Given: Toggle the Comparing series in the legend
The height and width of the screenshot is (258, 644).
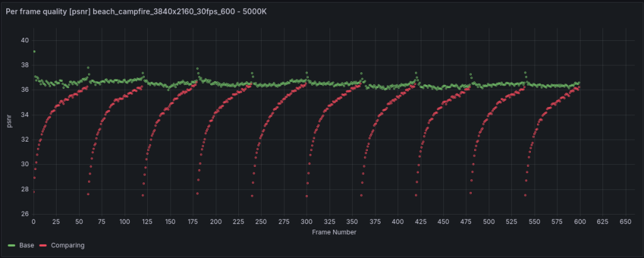Looking at the screenshot, I should (67, 245).
